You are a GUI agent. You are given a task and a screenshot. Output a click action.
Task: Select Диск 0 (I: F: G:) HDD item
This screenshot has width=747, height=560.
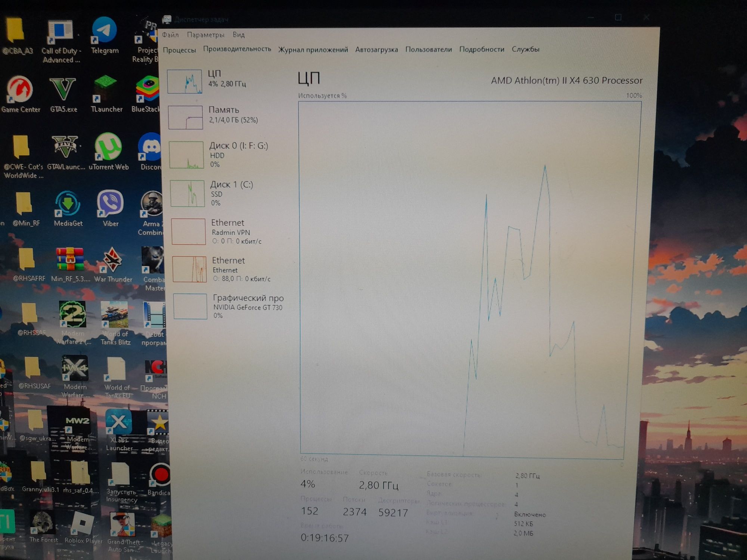point(228,155)
